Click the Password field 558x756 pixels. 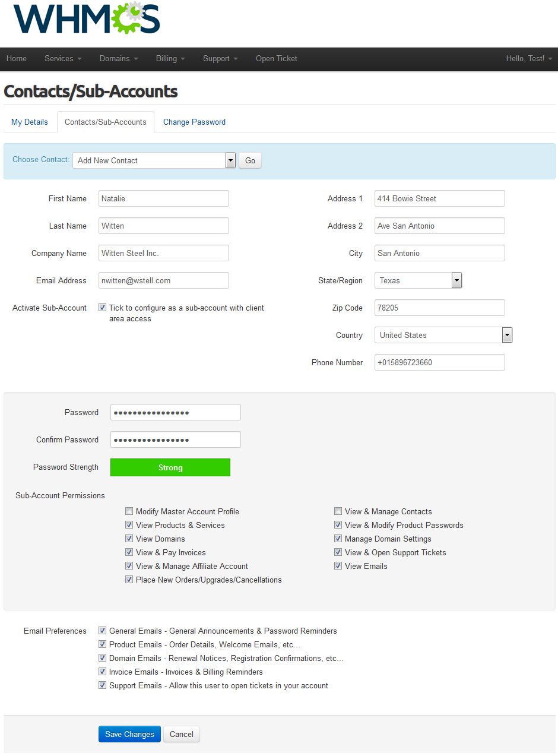click(x=176, y=412)
